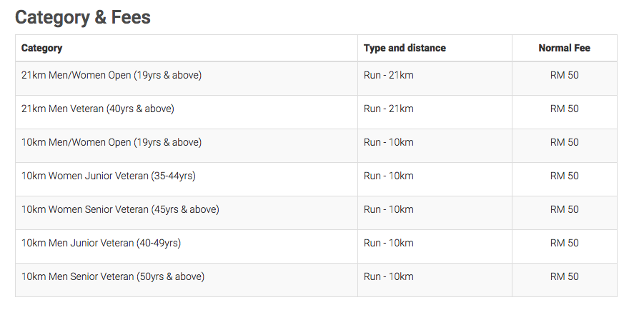The height and width of the screenshot is (320, 644).
Task: Click the 10km Men/Women Open category cell
Action: point(187,146)
